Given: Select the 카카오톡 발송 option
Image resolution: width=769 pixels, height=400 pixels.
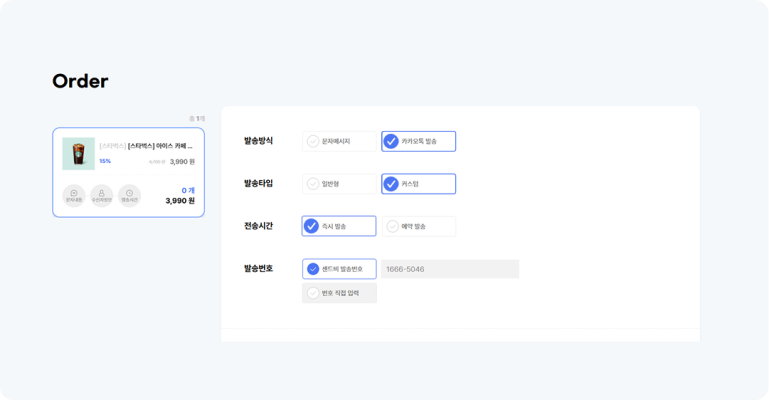Looking at the screenshot, I should pyautogui.click(x=418, y=142).
